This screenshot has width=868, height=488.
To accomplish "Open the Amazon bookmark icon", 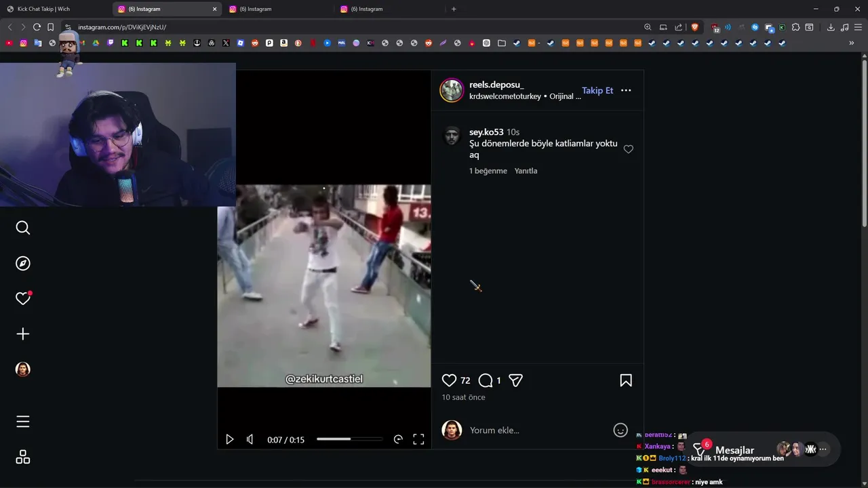I will tap(283, 43).
